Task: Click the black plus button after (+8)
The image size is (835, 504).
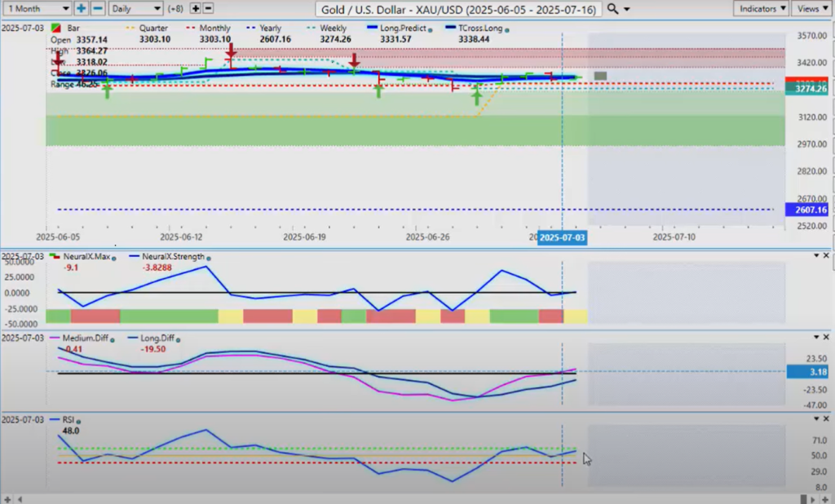Action: [x=196, y=8]
